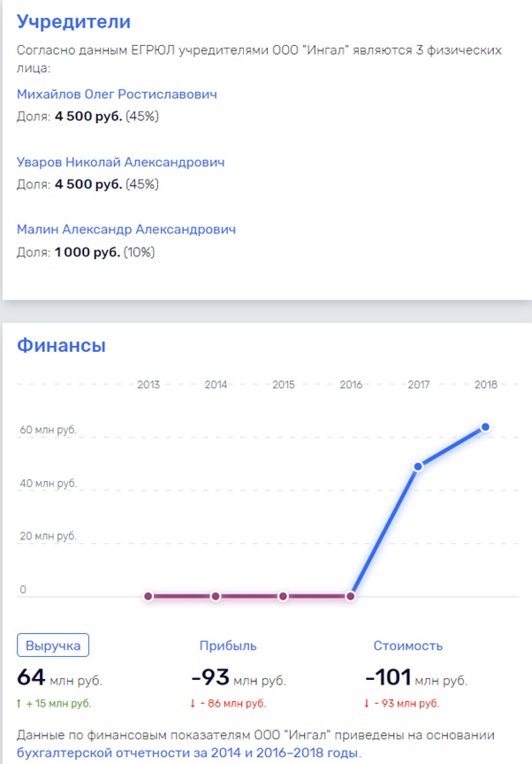
Task: Click the -86 млн руб. change text
Action: [x=233, y=704]
